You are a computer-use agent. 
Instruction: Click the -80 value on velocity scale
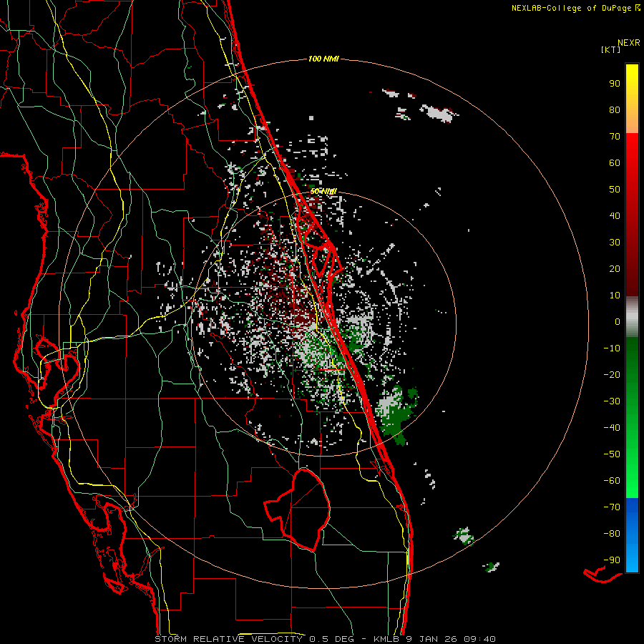coord(612,534)
